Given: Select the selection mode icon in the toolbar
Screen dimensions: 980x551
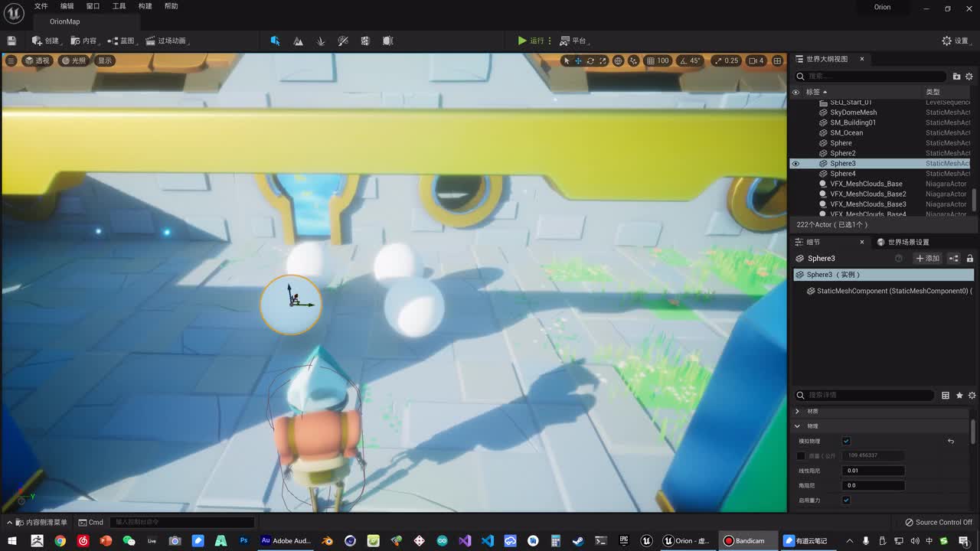Looking at the screenshot, I should click(276, 41).
